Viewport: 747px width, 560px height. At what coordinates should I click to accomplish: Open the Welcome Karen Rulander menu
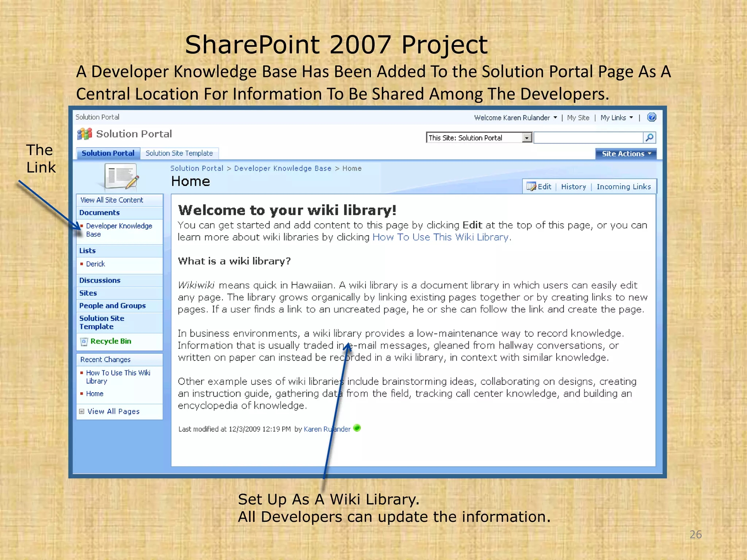click(x=515, y=118)
